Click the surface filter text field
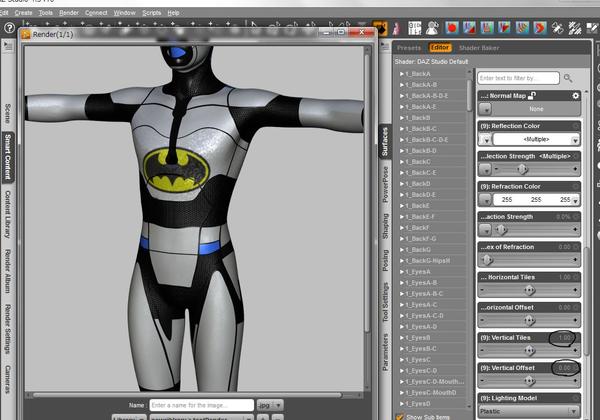This screenshot has height=420, width=600. tap(518, 78)
